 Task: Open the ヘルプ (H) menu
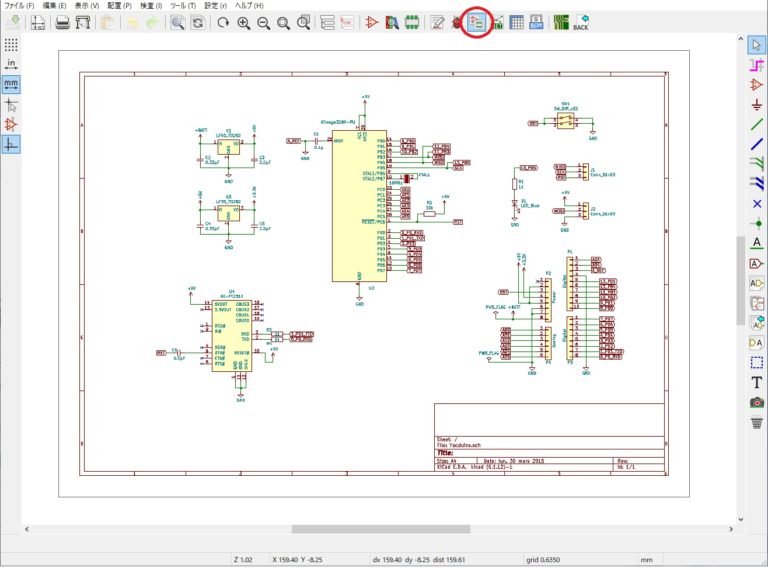(249, 6)
